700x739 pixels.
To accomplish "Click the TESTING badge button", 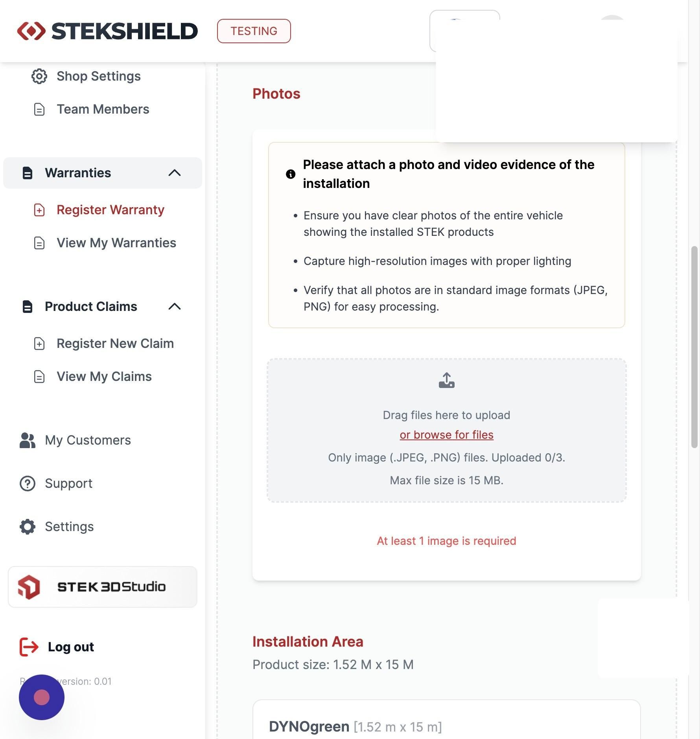I will pos(254,31).
